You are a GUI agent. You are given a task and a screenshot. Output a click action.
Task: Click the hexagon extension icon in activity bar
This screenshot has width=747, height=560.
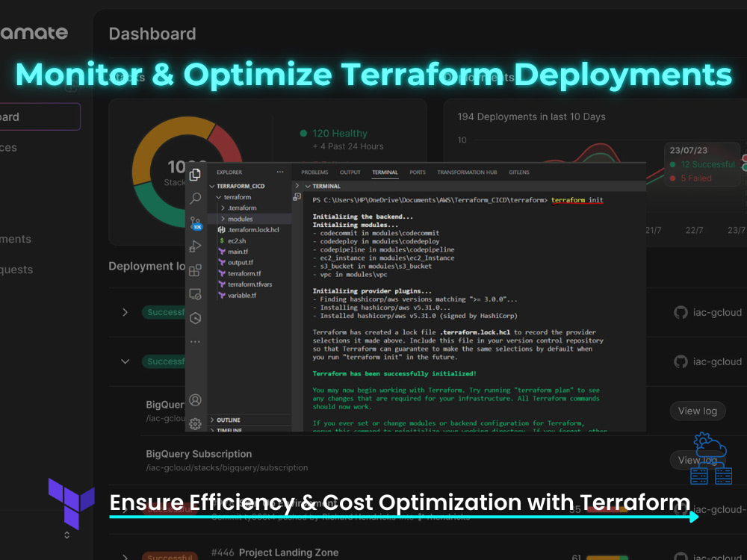point(195,318)
